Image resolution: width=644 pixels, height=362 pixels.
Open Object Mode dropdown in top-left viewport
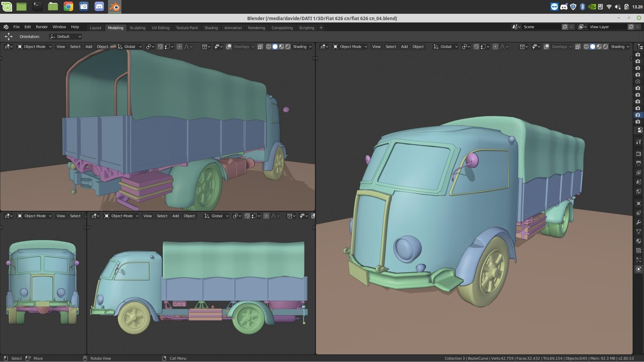pos(35,47)
